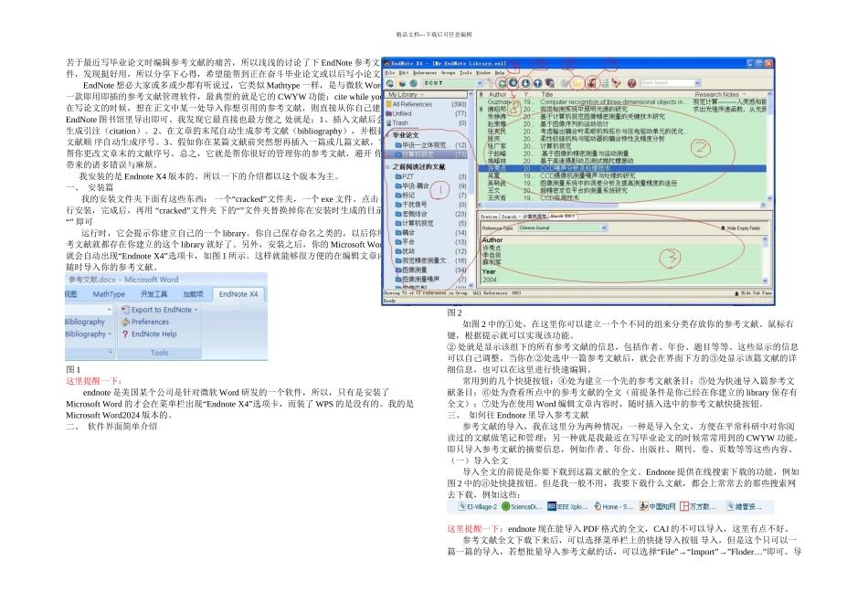Click the 中国知网 bookmark link
This screenshot has width=868, height=614.
point(658,506)
